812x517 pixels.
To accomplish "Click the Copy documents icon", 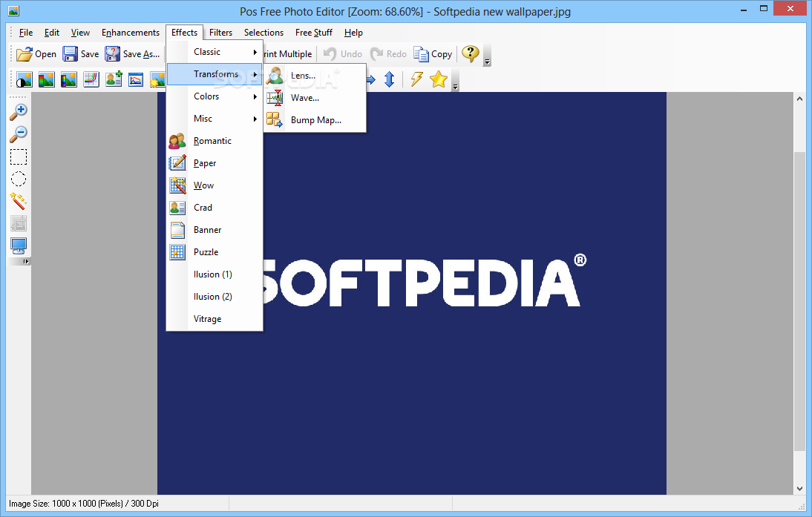I will [421, 54].
